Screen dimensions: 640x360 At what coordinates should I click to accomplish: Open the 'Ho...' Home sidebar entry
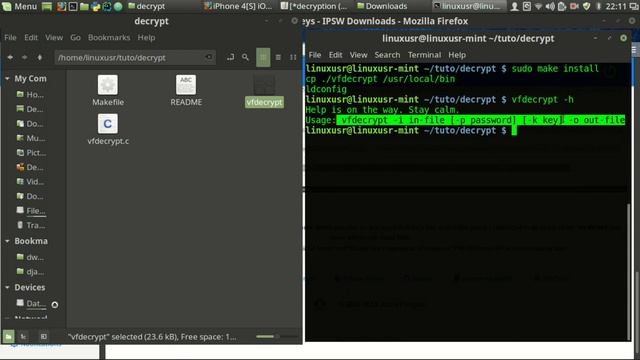(x=31, y=94)
